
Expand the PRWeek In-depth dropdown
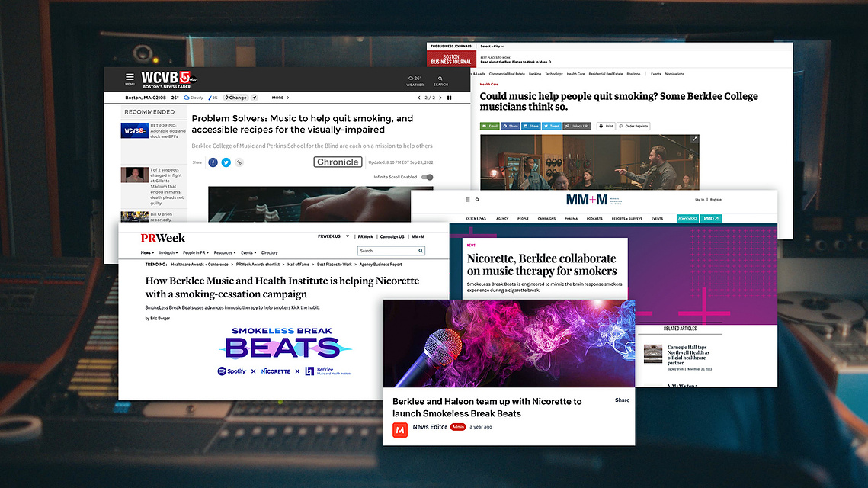[x=168, y=252]
